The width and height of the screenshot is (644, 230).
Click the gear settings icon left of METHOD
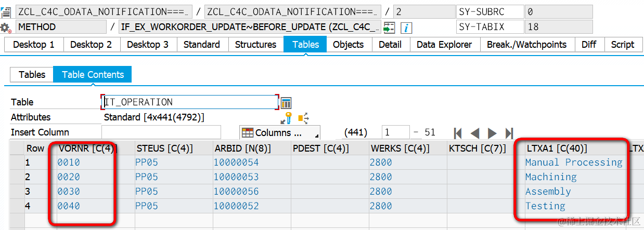[6, 28]
